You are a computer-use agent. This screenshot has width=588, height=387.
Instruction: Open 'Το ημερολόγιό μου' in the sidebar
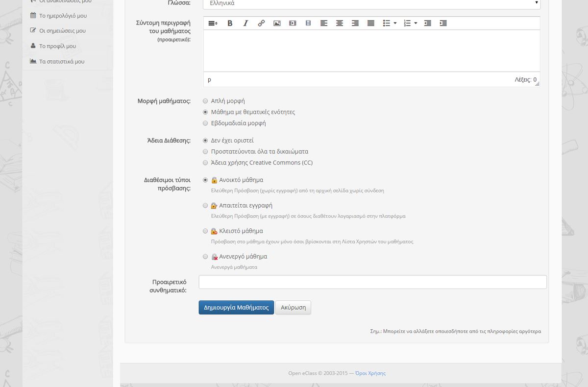[x=63, y=16]
